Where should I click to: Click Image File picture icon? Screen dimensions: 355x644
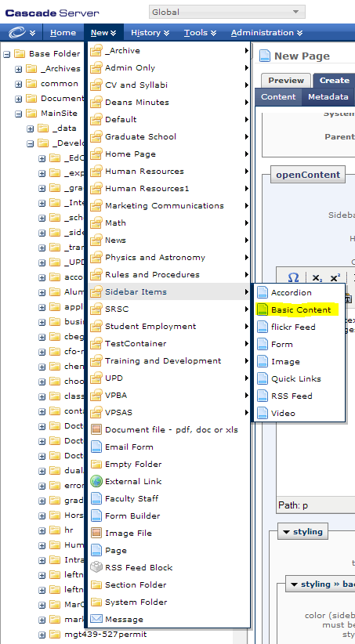click(x=96, y=533)
